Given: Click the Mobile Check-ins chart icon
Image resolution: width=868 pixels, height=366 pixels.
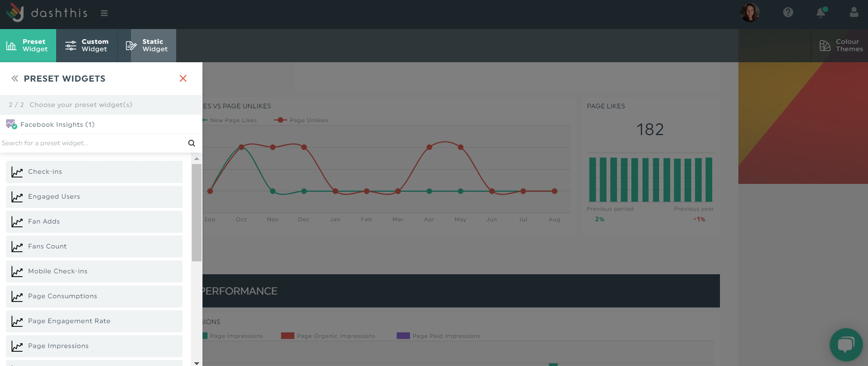Looking at the screenshot, I should pos(17,272).
